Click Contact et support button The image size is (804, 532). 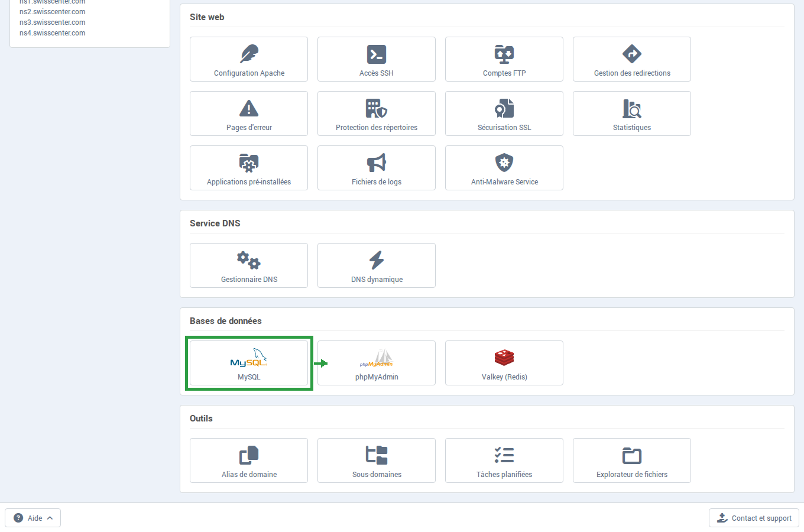click(754, 518)
